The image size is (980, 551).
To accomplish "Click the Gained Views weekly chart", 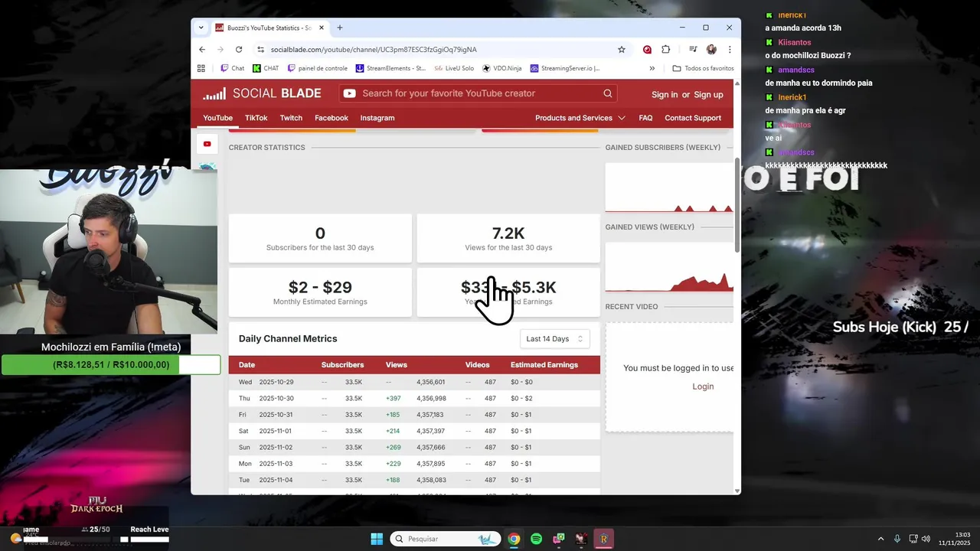I will 669,267.
